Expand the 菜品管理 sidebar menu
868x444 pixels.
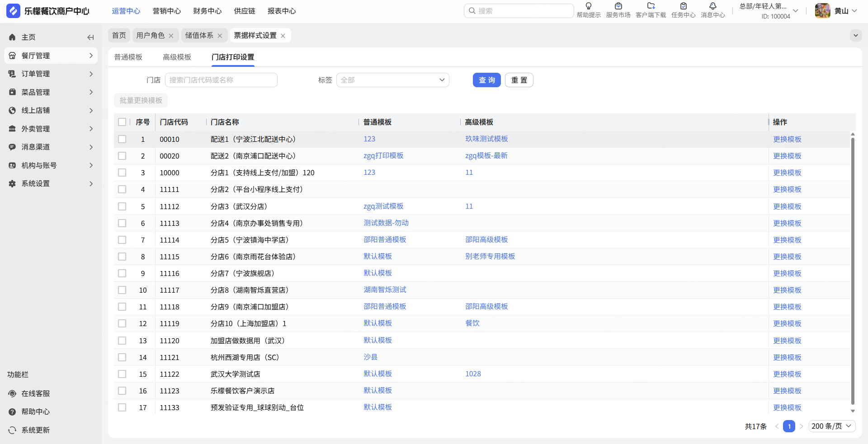(x=51, y=92)
